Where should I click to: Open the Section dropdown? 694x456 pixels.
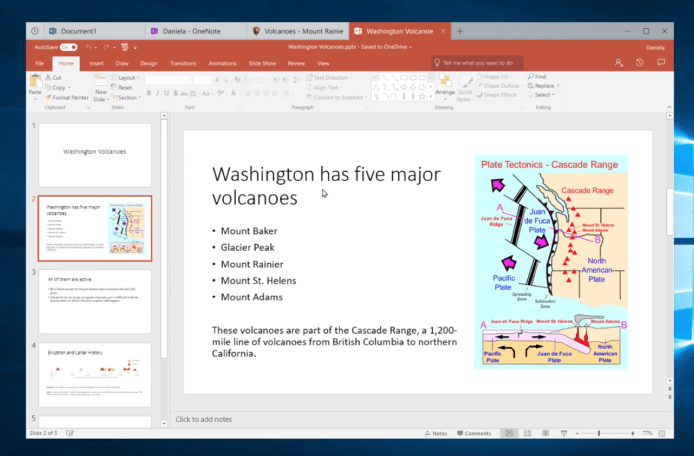pos(126,97)
